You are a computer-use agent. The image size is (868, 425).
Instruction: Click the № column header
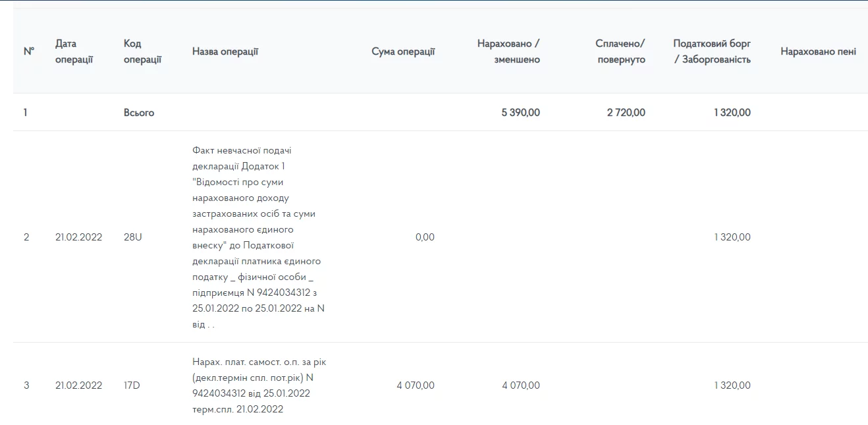click(28, 51)
